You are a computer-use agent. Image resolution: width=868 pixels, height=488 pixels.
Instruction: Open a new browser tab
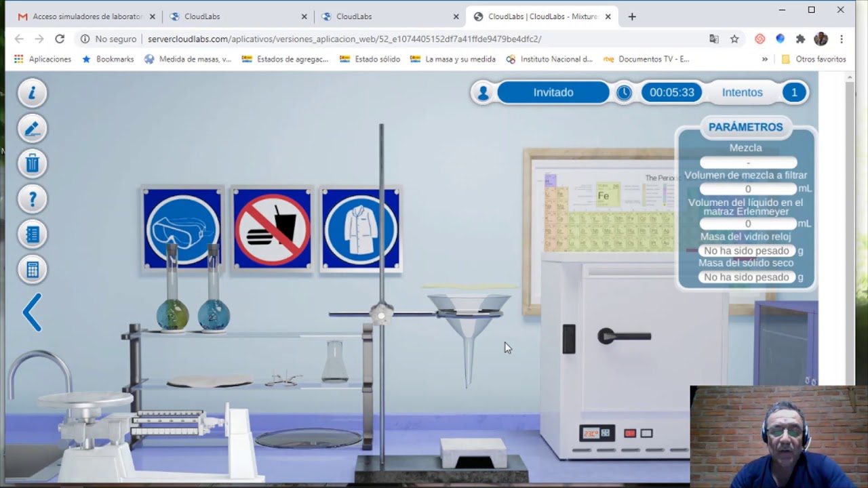pyautogui.click(x=632, y=16)
